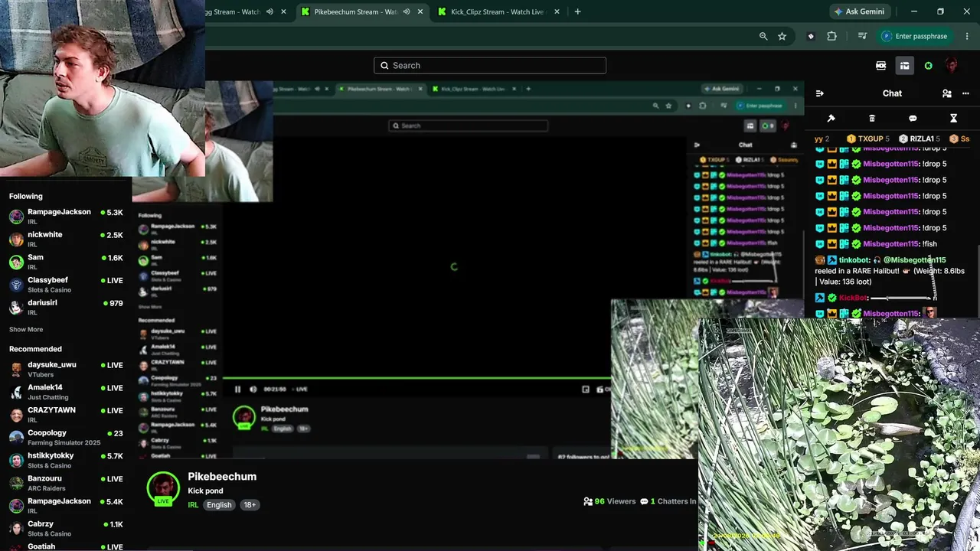Click the hourglass icon in chat toolbar

click(954, 119)
